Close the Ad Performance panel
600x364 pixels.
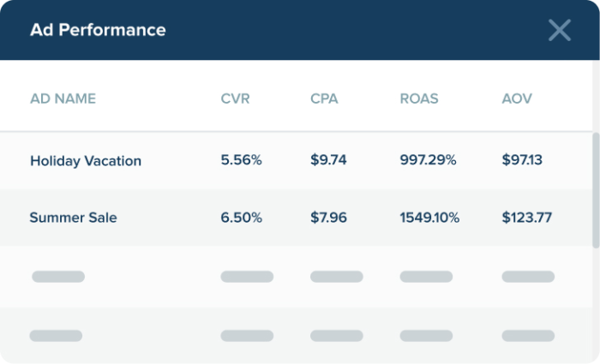coord(560,31)
